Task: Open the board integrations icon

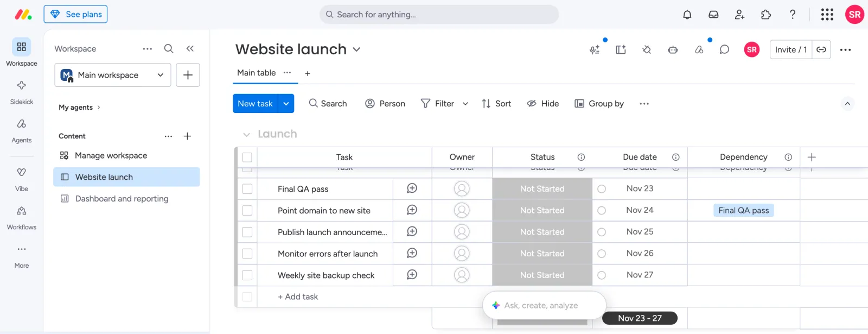Action: pos(647,49)
